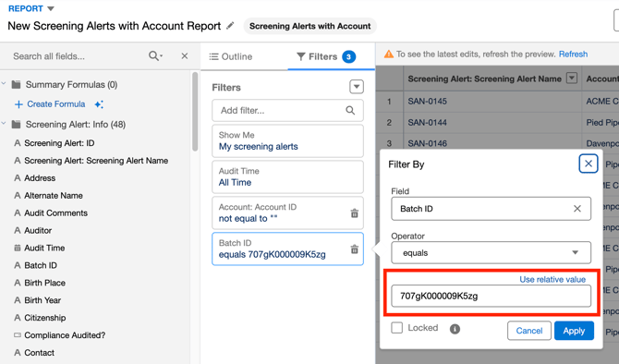Screen dimensions: 619x364
Task: Select the Alternate Name field
Action: click(x=54, y=196)
